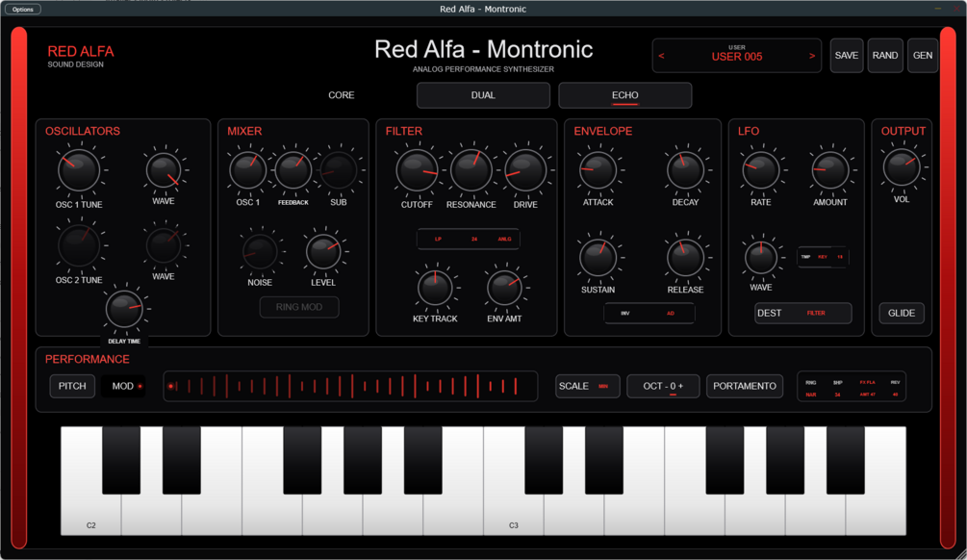The image size is (967, 560).
Task: Click the filter DRIVE knob
Action: 525,170
